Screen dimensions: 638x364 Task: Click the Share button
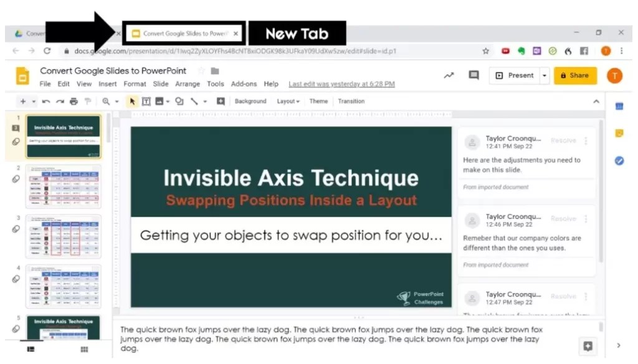[574, 75]
